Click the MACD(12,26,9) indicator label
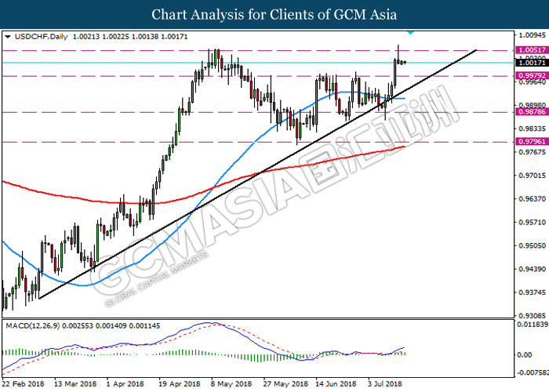 pos(33,326)
